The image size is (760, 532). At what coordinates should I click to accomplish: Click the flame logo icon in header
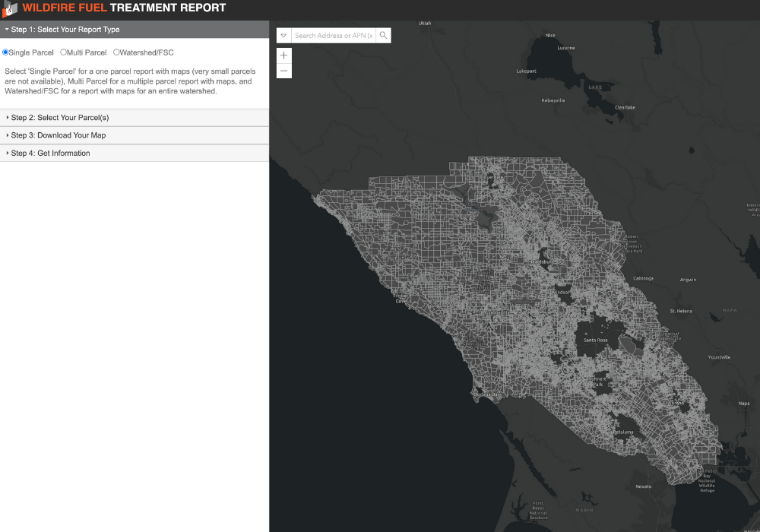(x=10, y=8)
